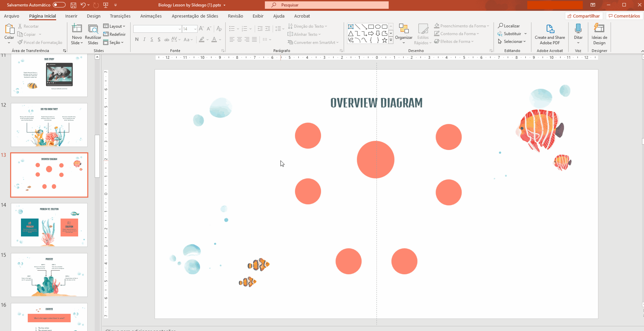The image size is (644, 331).
Task: Click the Pesquisar search field
Action: [327, 5]
